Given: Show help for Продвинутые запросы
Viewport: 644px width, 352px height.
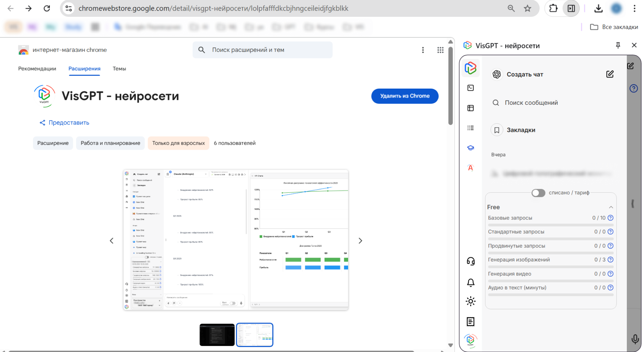Looking at the screenshot, I should (x=610, y=246).
